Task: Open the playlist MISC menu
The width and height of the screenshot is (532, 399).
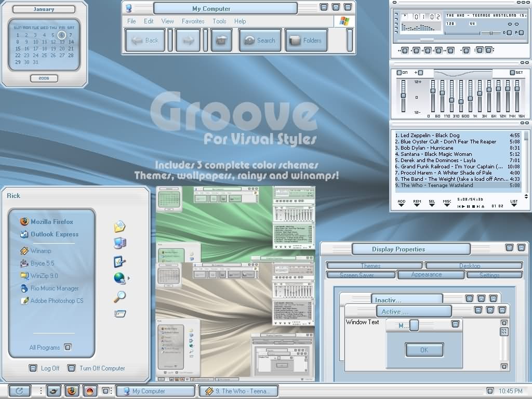Action: click(447, 203)
